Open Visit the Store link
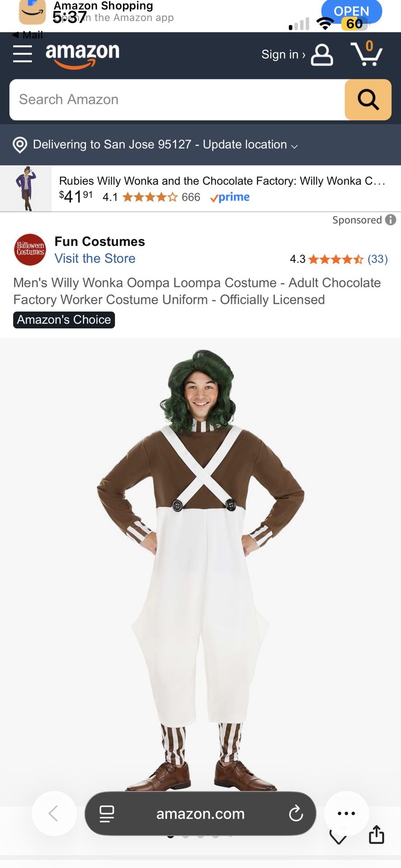The height and width of the screenshot is (868, 401). (x=95, y=258)
